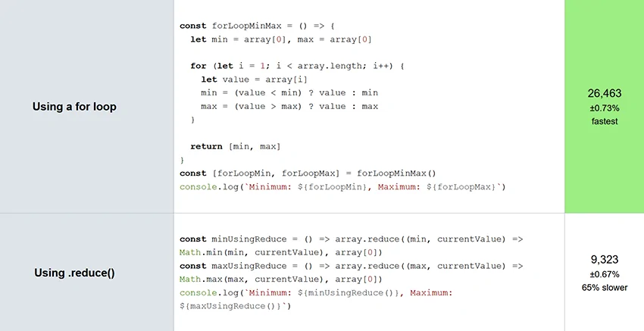Click the 26,463 ops result value
The width and height of the screenshot is (644, 331).
click(x=604, y=93)
